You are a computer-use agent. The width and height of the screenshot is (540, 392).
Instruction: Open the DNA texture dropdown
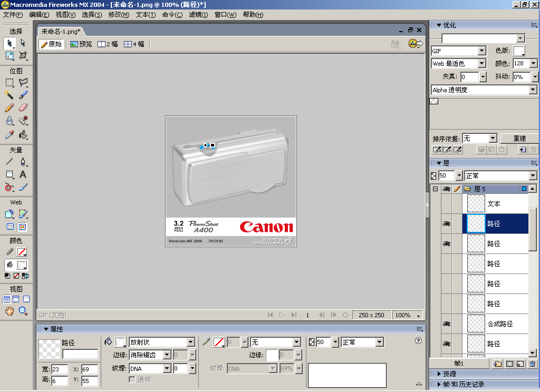pyautogui.click(x=167, y=369)
